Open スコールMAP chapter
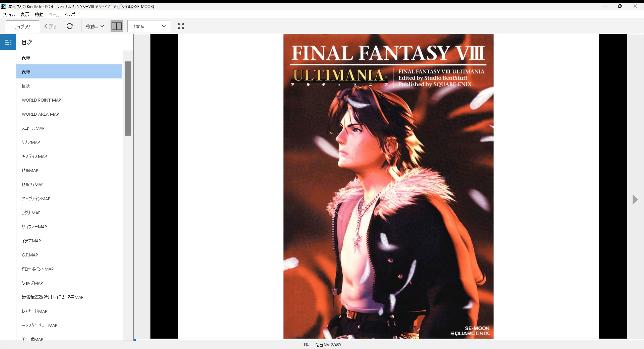The width and height of the screenshot is (644, 349). [x=69, y=128]
